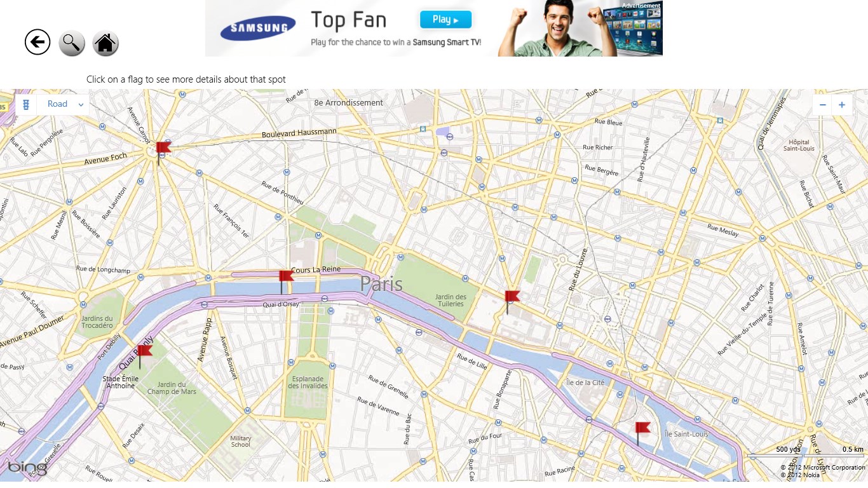The width and height of the screenshot is (868, 488).
Task: Click the Smart TV image in advertisement
Action: (x=632, y=31)
